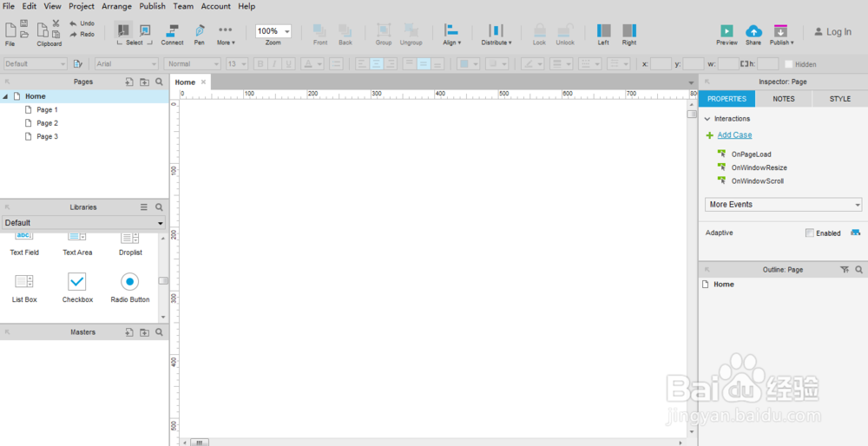868x446 pixels.
Task: Toggle Italic formatting button
Action: click(x=274, y=64)
